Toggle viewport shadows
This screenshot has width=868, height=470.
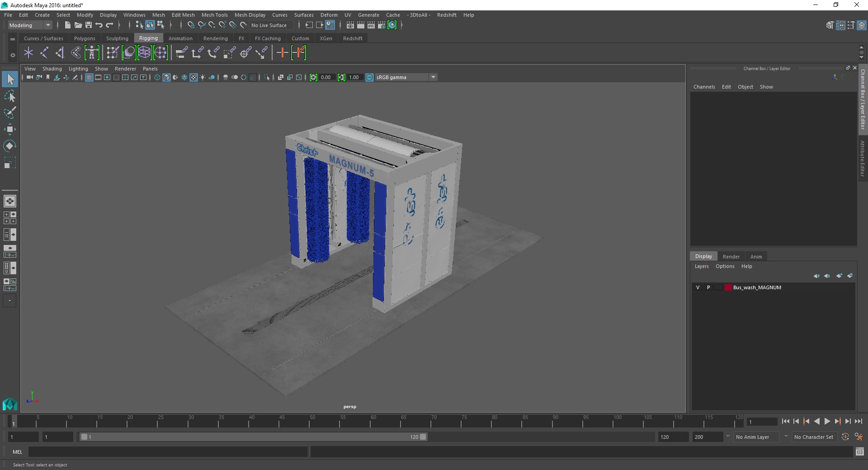(212, 77)
